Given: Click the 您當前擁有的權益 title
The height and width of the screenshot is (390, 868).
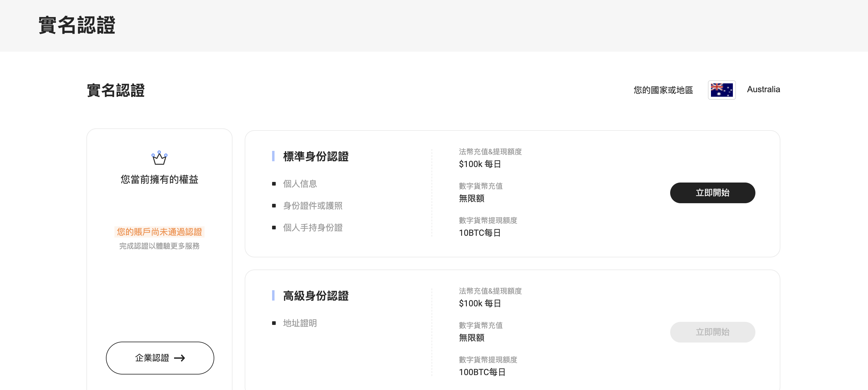Looking at the screenshot, I should [x=159, y=179].
